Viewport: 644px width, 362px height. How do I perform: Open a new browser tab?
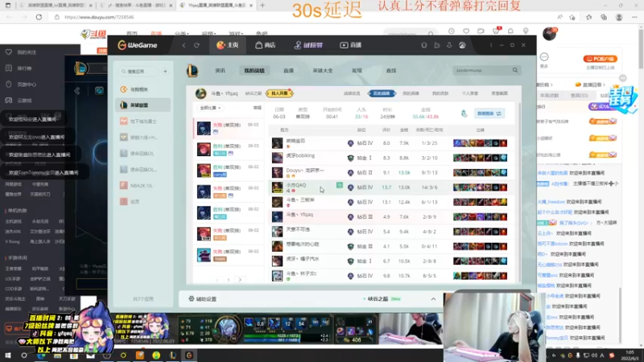262,6
